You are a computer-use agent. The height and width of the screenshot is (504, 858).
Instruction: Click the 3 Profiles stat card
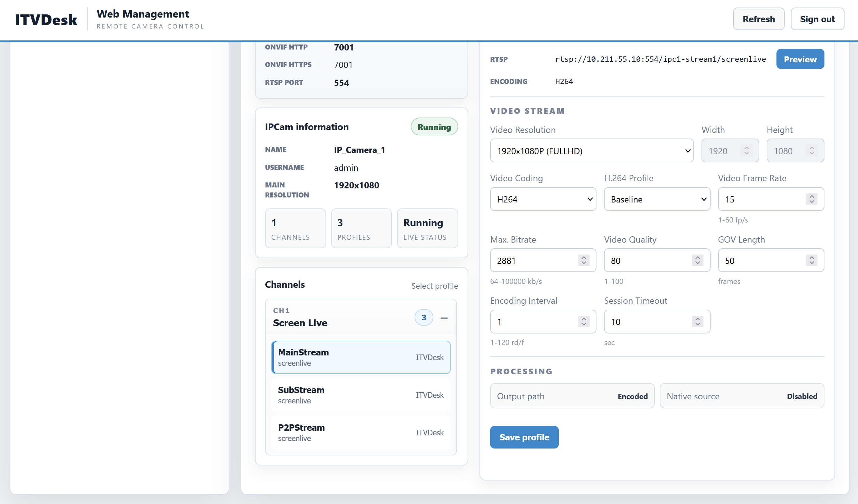tap(361, 229)
